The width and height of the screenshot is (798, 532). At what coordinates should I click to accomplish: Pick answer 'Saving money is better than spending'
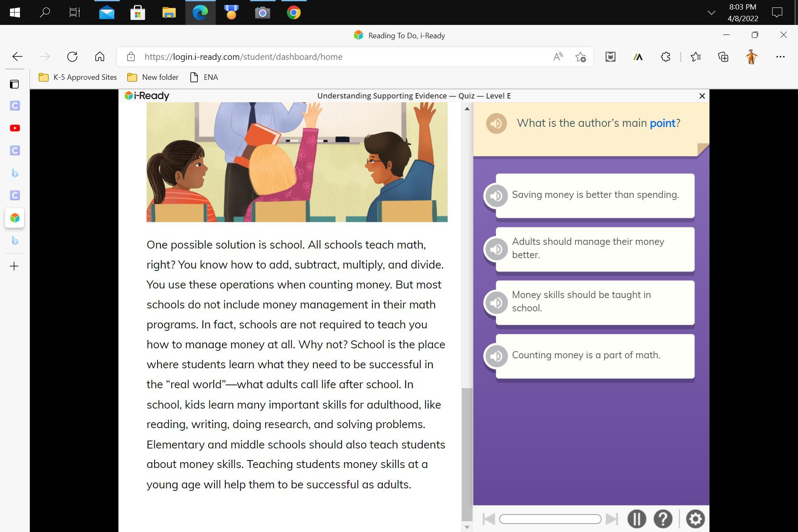click(x=595, y=195)
